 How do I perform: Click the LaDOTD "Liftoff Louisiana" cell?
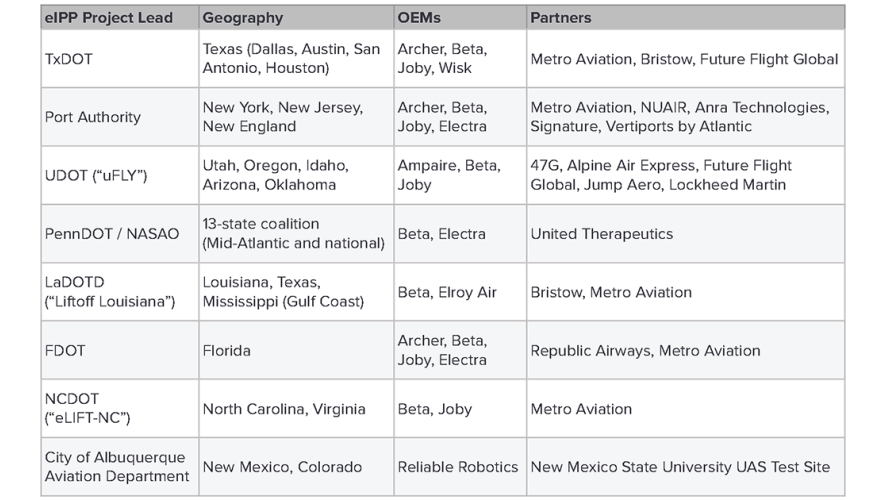coord(110,292)
